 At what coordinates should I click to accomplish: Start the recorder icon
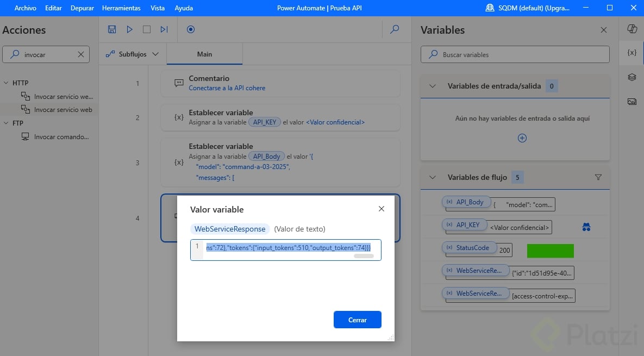tap(191, 29)
